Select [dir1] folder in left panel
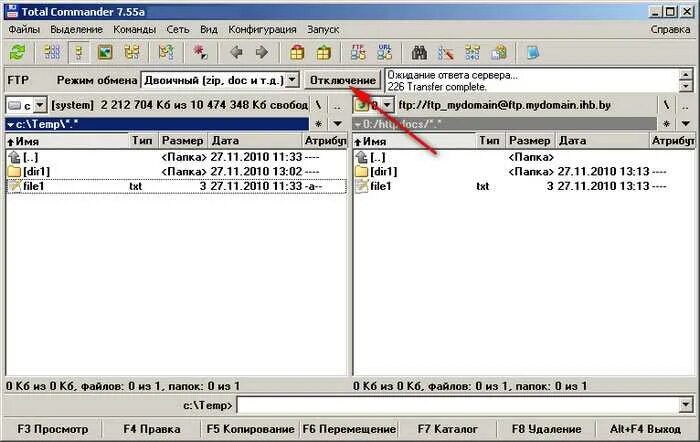Image resolution: width=700 pixels, height=442 pixels. tap(176, 171)
